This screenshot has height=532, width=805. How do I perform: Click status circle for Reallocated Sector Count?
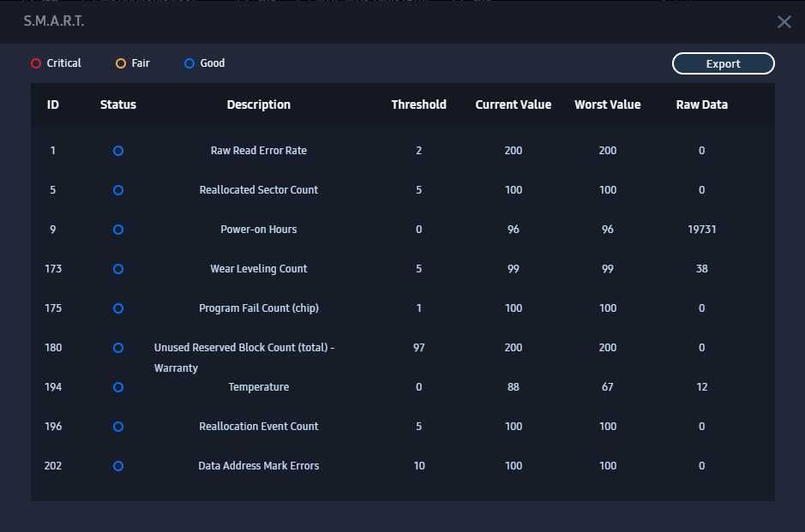[118, 190]
